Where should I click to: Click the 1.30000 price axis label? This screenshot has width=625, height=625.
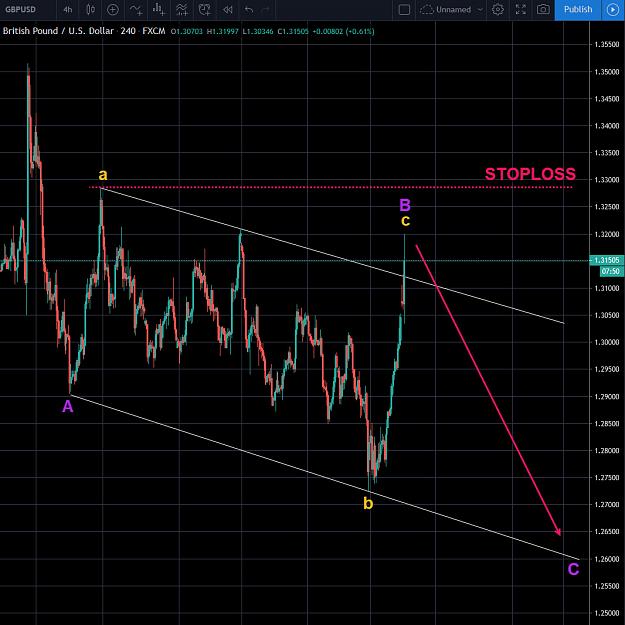(x=607, y=342)
